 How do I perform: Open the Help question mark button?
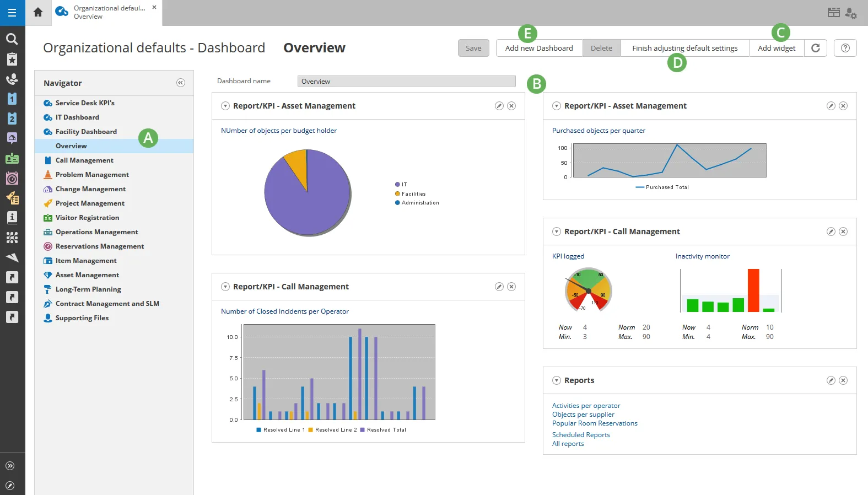(x=845, y=48)
